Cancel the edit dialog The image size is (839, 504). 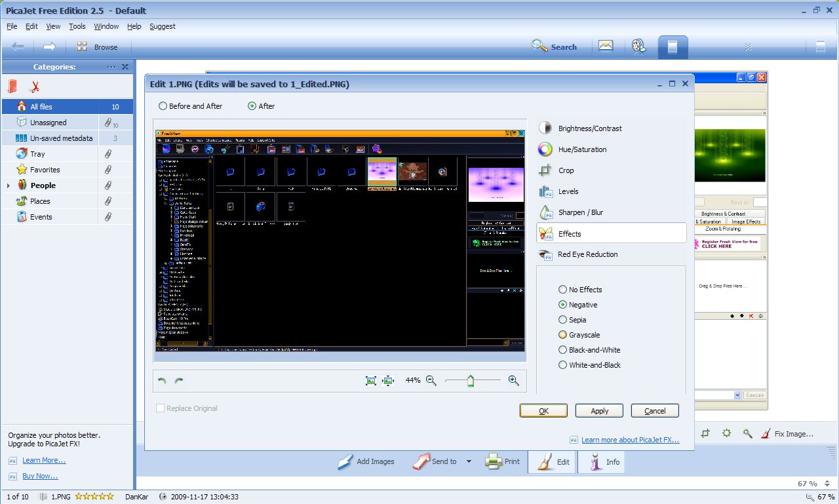(x=655, y=411)
